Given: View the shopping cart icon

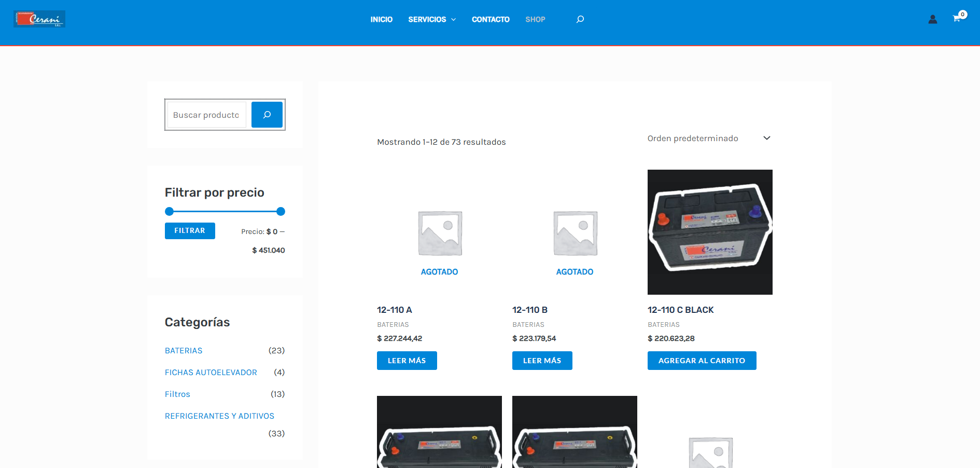Looking at the screenshot, I should 957,19.
